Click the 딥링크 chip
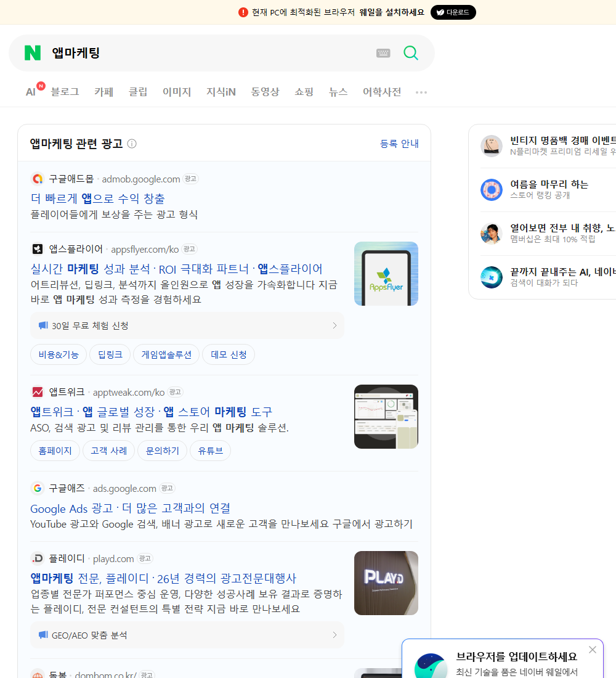616x678 pixels. point(110,354)
